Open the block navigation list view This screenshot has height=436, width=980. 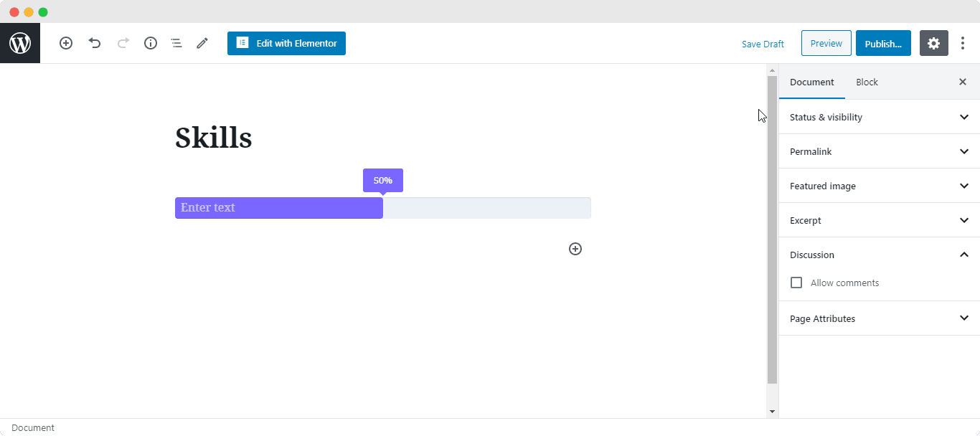click(x=176, y=43)
